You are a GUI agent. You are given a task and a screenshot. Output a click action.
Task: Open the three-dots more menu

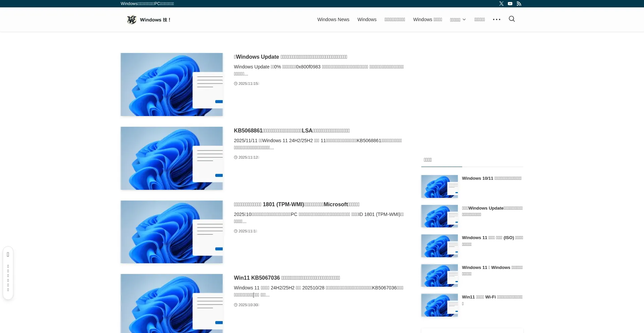pos(496,19)
